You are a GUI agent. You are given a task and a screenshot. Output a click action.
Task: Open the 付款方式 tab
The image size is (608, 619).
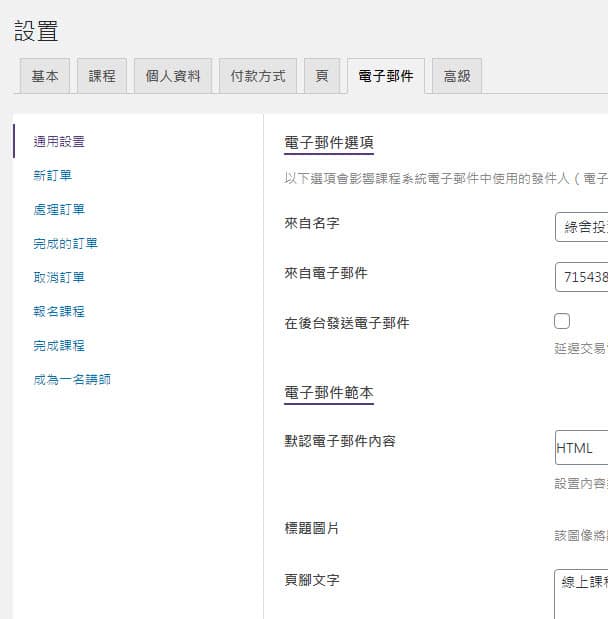[x=258, y=76]
